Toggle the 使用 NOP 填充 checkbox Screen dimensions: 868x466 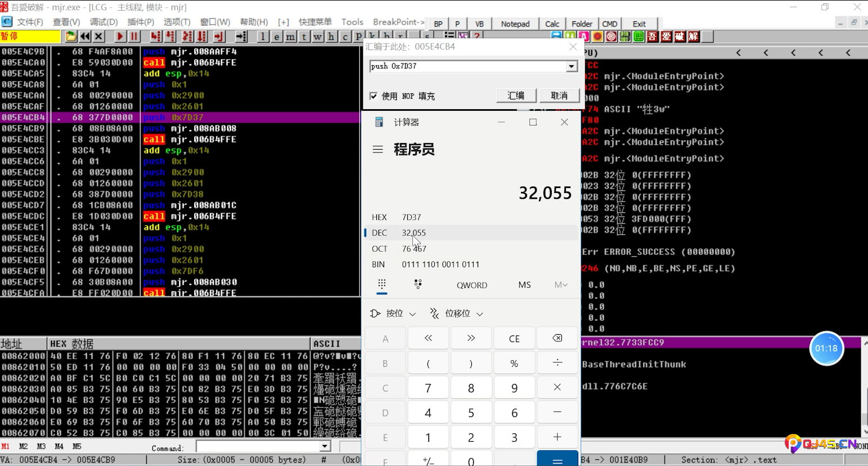(374, 96)
